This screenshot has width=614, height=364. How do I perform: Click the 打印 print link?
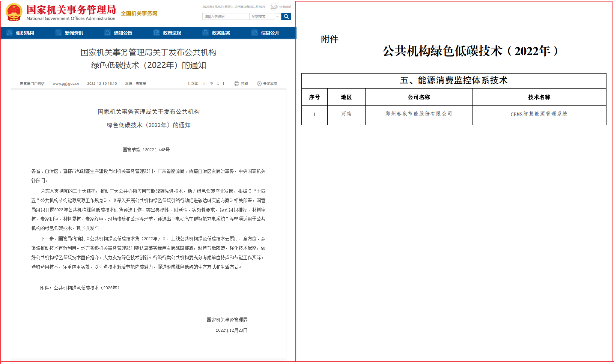pyautogui.click(x=244, y=84)
